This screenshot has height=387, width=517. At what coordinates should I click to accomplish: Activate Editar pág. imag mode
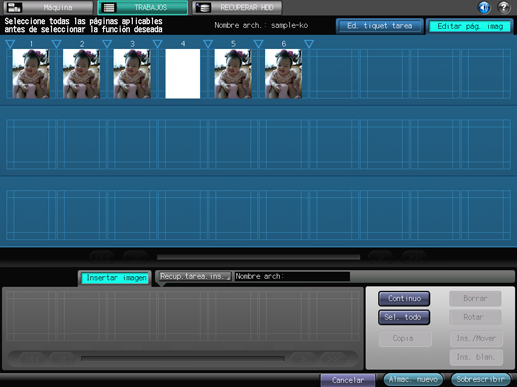coord(470,26)
